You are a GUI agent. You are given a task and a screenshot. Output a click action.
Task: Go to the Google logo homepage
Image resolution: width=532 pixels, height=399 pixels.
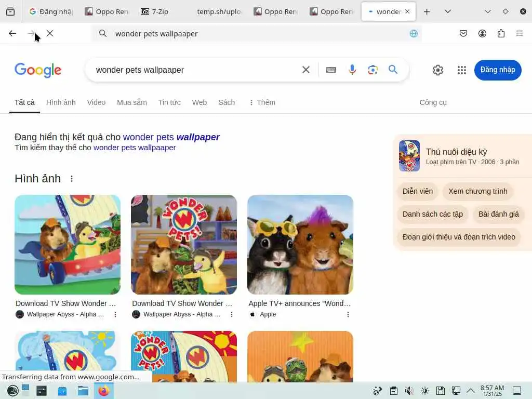click(x=38, y=70)
